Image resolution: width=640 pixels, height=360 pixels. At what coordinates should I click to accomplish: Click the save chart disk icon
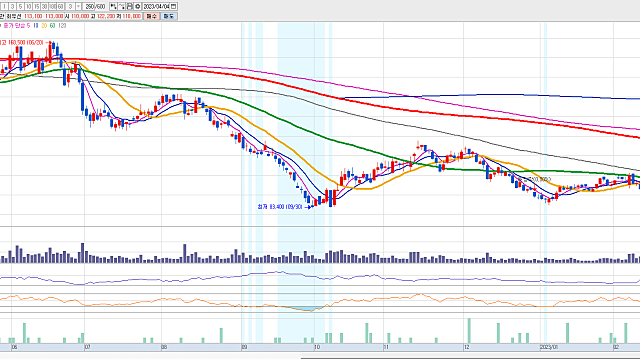point(129,7)
